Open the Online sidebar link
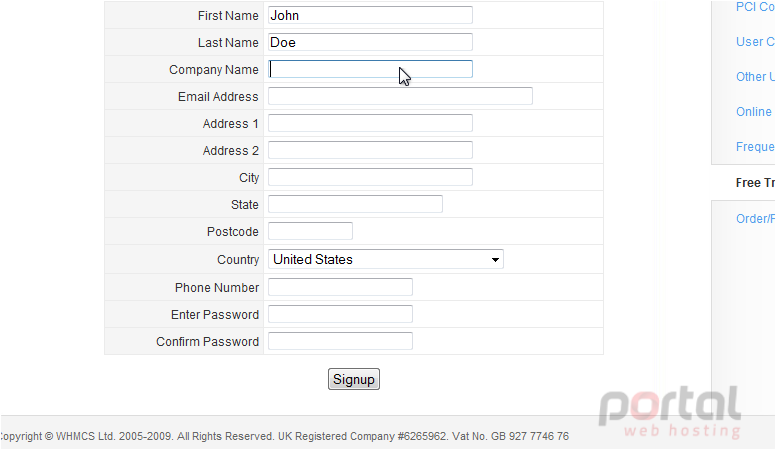Image resolution: width=776 pixels, height=450 pixels. [754, 112]
